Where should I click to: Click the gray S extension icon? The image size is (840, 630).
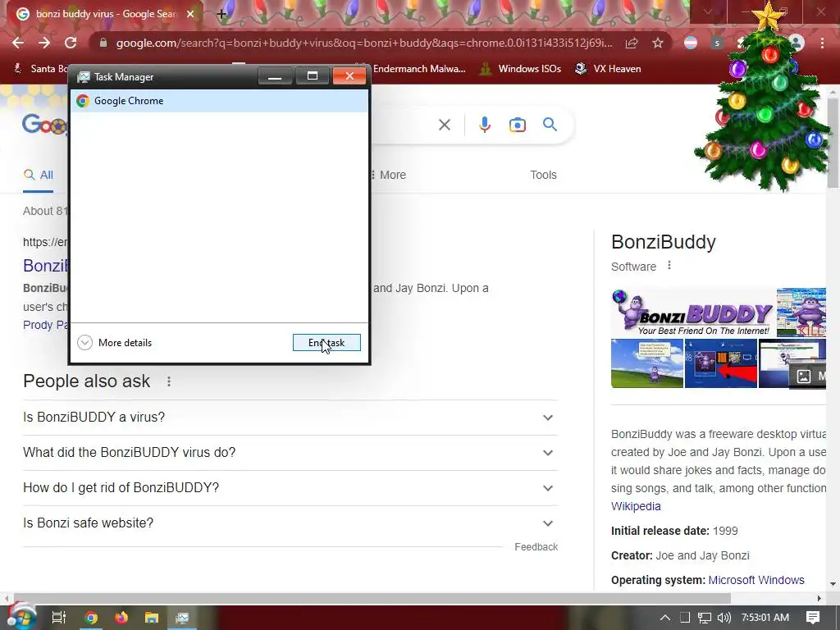pyautogui.click(x=717, y=43)
